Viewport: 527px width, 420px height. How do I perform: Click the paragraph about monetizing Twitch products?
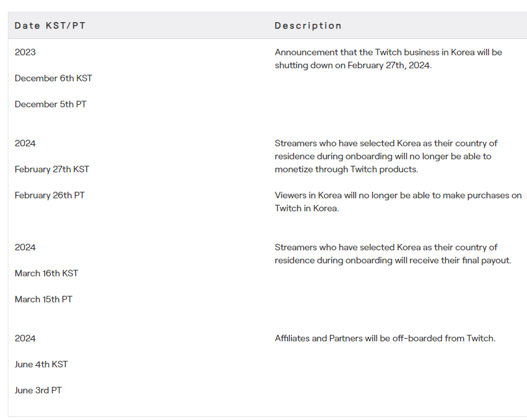coord(386,156)
